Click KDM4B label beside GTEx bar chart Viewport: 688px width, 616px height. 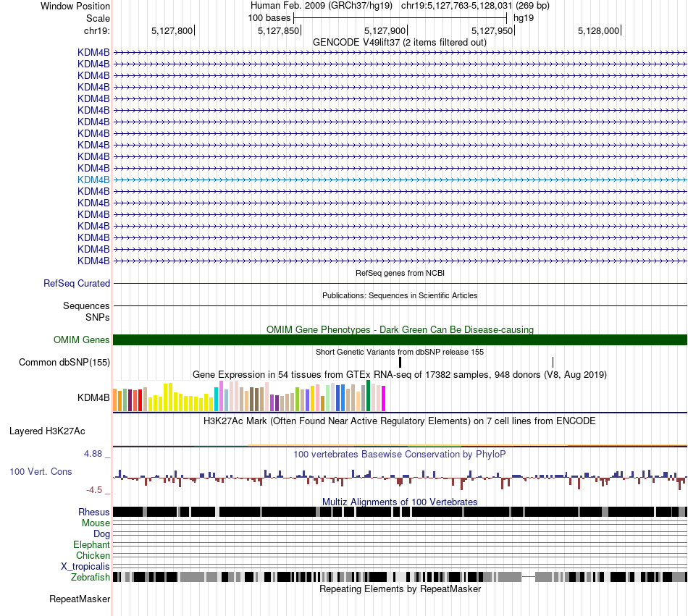(x=93, y=397)
